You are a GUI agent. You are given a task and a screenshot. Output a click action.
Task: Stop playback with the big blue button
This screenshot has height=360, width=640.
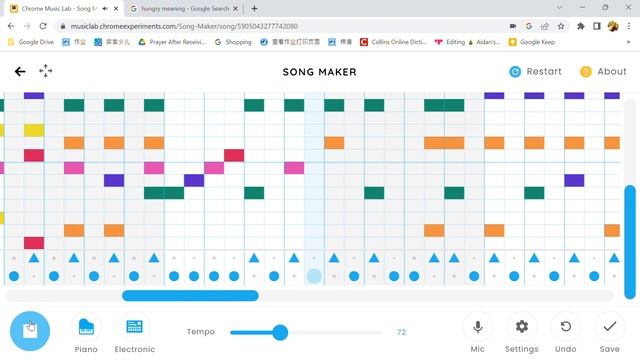(30, 331)
